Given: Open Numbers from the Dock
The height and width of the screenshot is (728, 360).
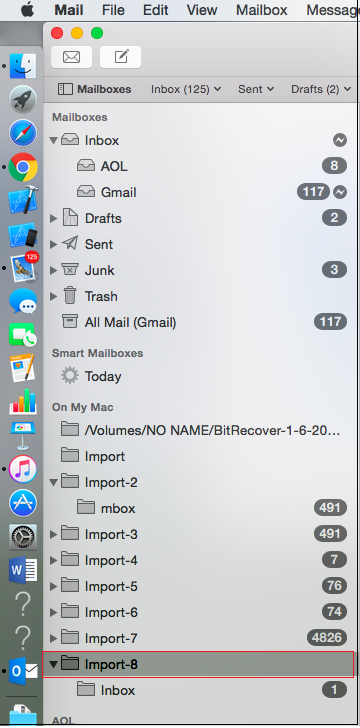Looking at the screenshot, I should click(23, 402).
